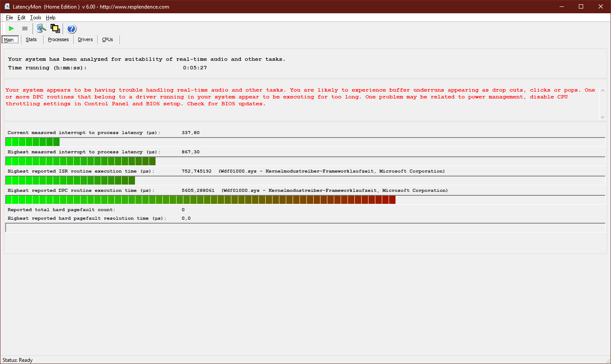Viewport: 611px width, 364px height.
Task: Click the time running value 0:05:27
Action: pos(195,68)
